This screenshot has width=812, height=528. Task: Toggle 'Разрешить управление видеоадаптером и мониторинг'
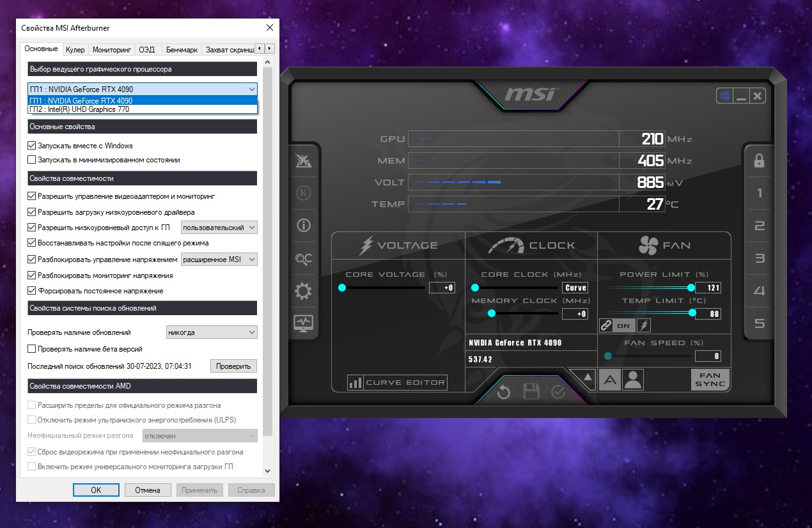[x=32, y=196]
